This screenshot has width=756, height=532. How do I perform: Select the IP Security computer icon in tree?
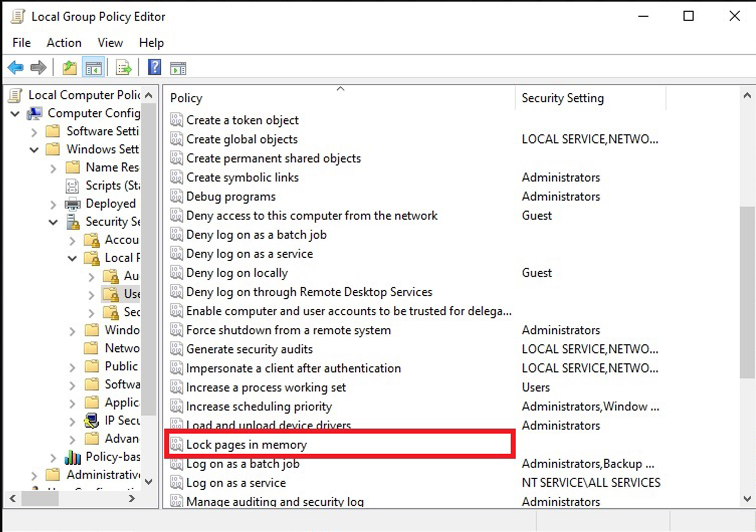click(x=91, y=421)
